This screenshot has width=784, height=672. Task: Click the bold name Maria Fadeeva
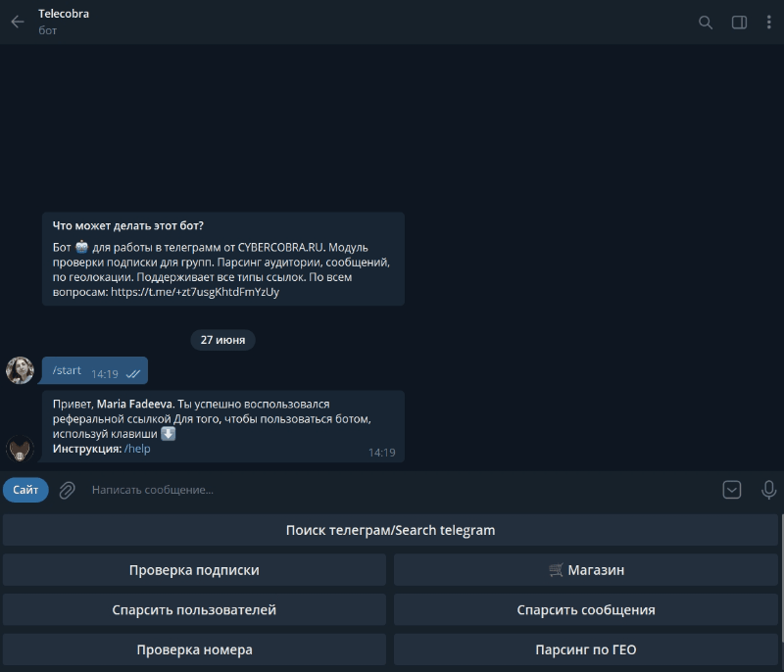coord(135,405)
